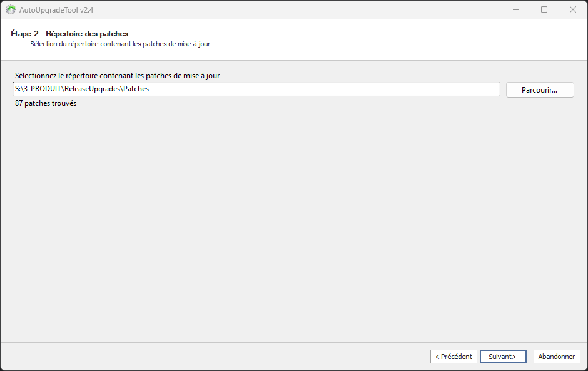The width and height of the screenshot is (588, 371).
Task: Click the word "Patches" in the path field
Action: 136,89
